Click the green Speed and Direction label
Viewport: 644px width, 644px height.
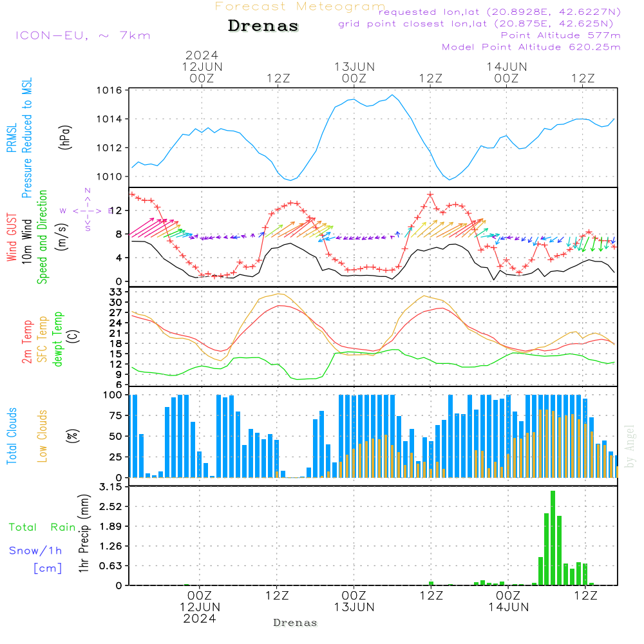(43, 236)
